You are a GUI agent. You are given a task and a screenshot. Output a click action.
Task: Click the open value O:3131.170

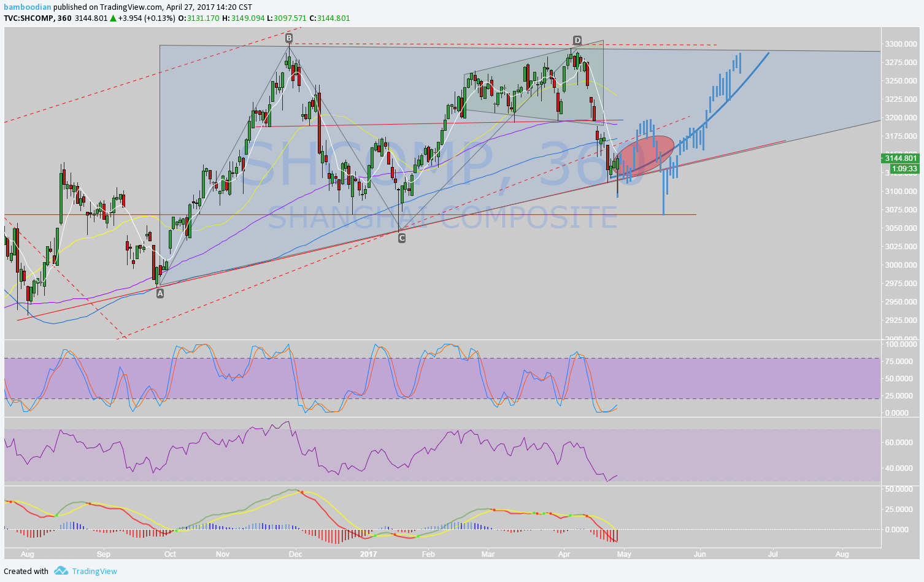pos(199,18)
